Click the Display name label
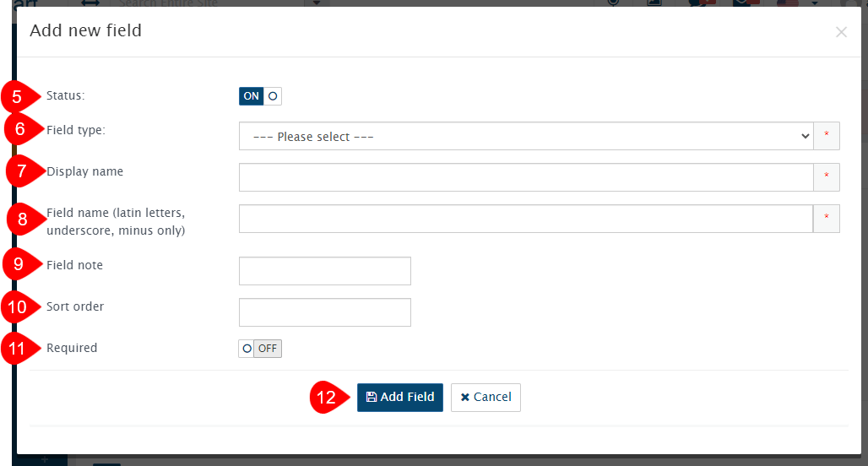The image size is (868, 466). [85, 171]
